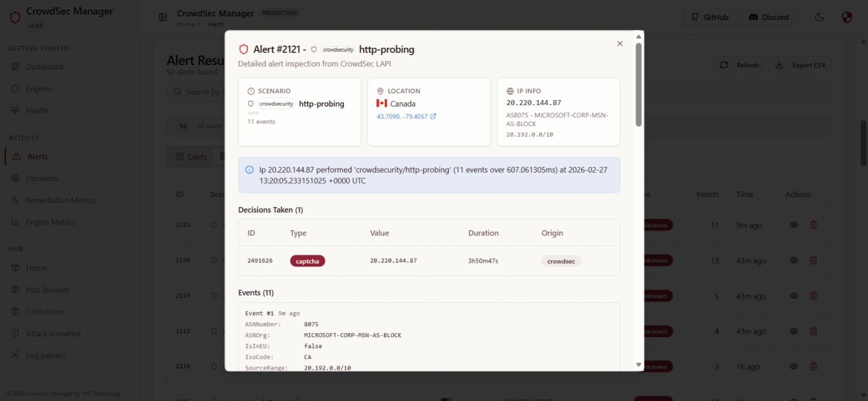View alert 2116 with the eye icon
Image resolution: width=868 pixels, height=401 pixels.
(x=793, y=366)
